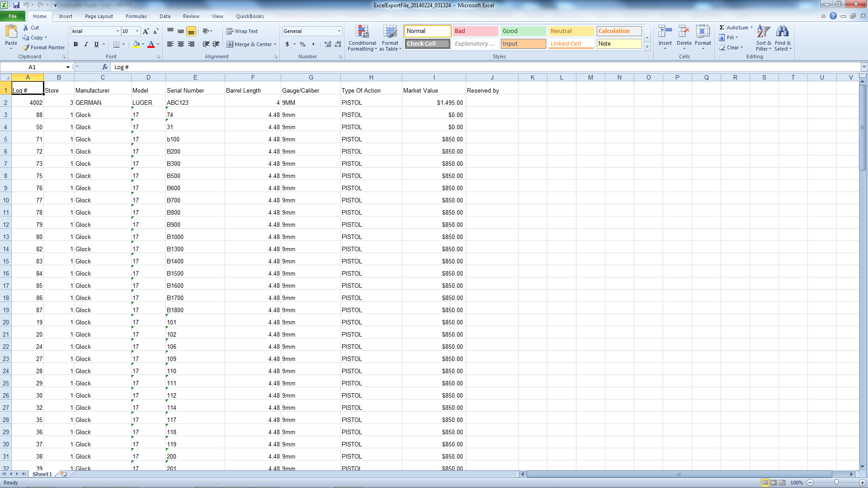Open the Name Box dropdown
The image size is (868, 488).
(x=68, y=67)
